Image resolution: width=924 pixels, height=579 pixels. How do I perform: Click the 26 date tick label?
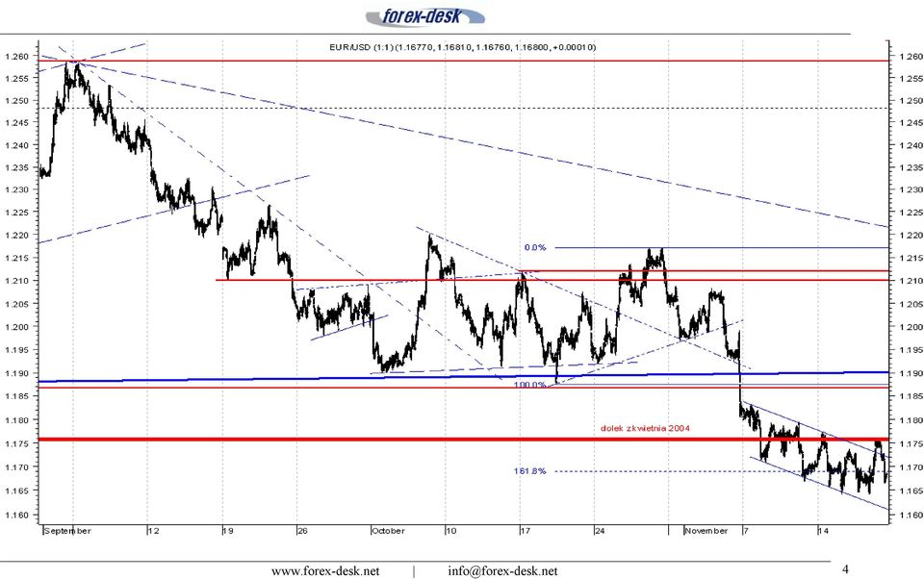(302, 531)
